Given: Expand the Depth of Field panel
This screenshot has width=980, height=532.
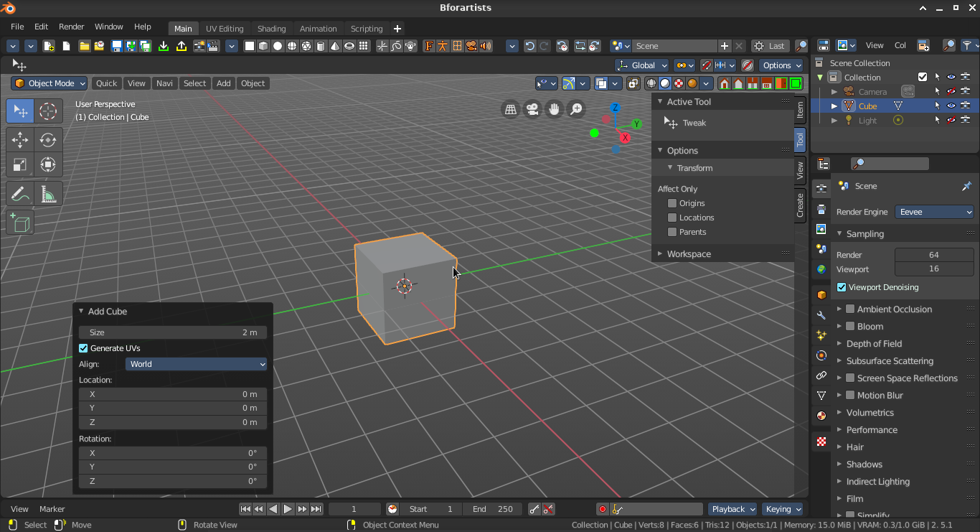Looking at the screenshot, I should tap(874, 344).
